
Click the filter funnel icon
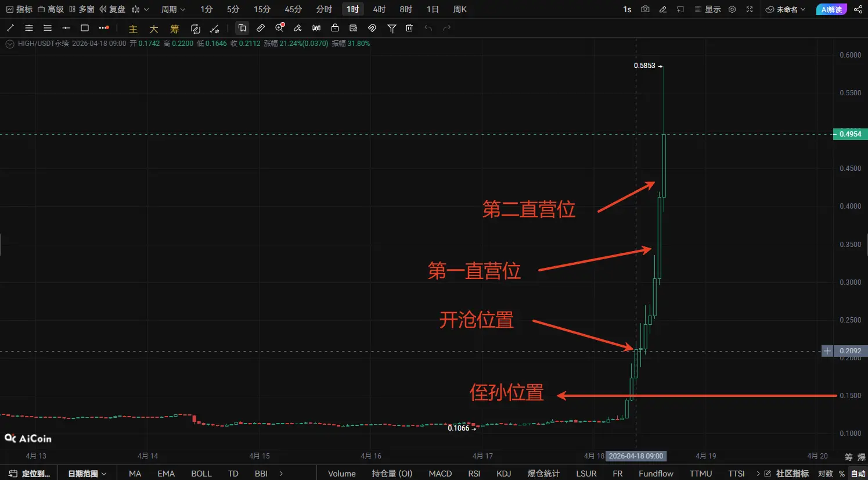coord(392,28)
